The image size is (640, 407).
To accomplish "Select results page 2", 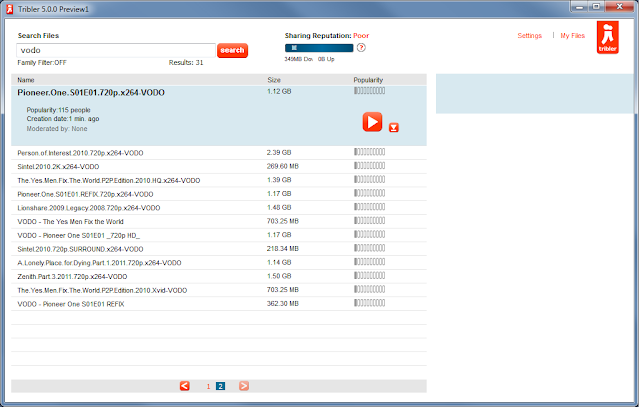I will 220,386.
